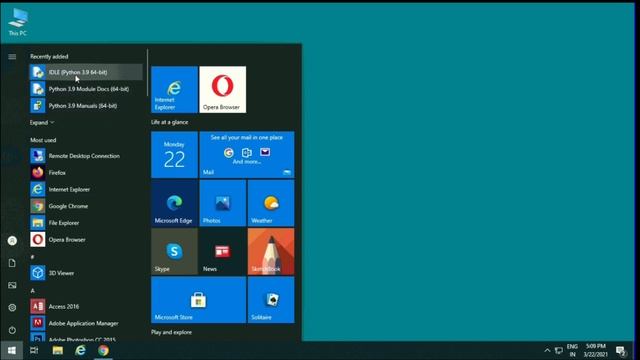
Task: Open the Photos tile
Action: click(x=223, y=203)
